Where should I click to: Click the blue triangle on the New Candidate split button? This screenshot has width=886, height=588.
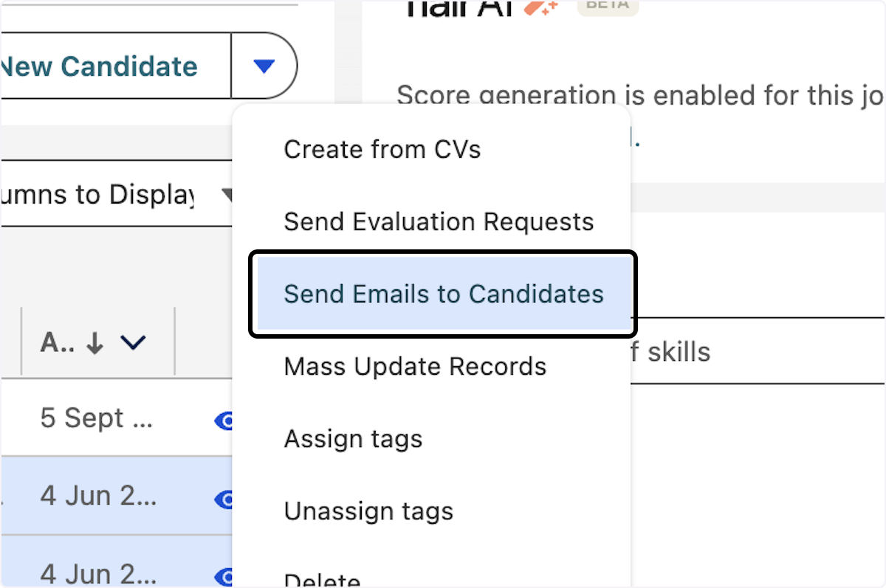point(264,66)
